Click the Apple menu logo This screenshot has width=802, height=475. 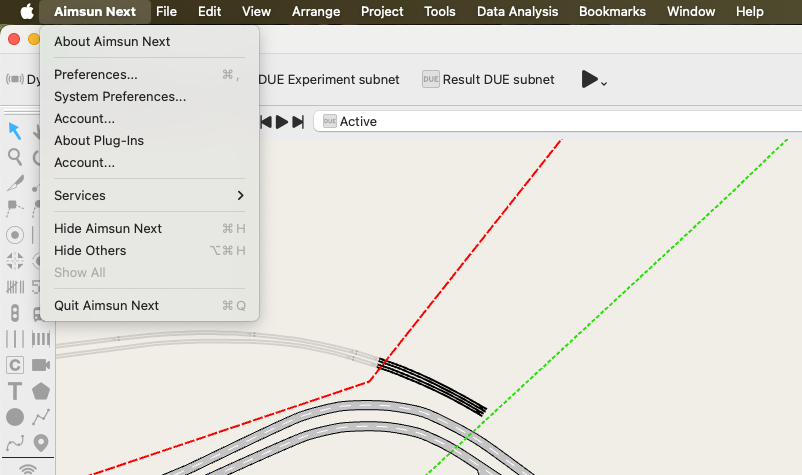[x=27, y=12]
